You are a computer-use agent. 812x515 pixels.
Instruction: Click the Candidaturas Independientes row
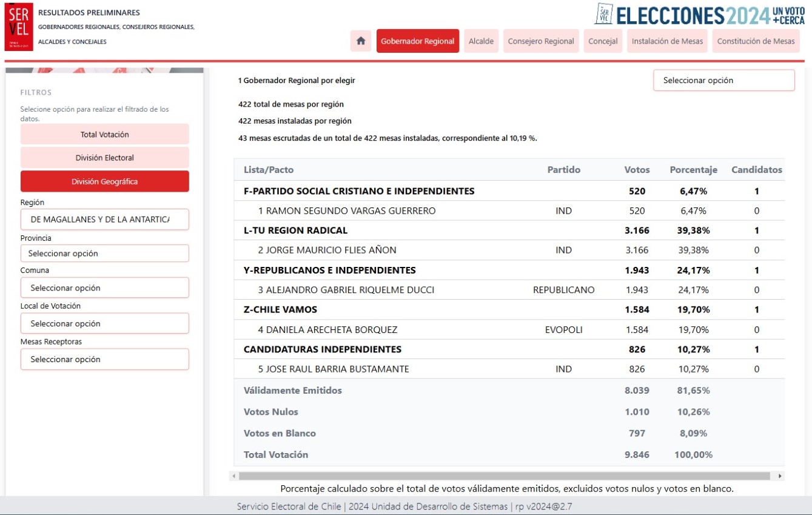pyautogui.click(x=509, y=349)
